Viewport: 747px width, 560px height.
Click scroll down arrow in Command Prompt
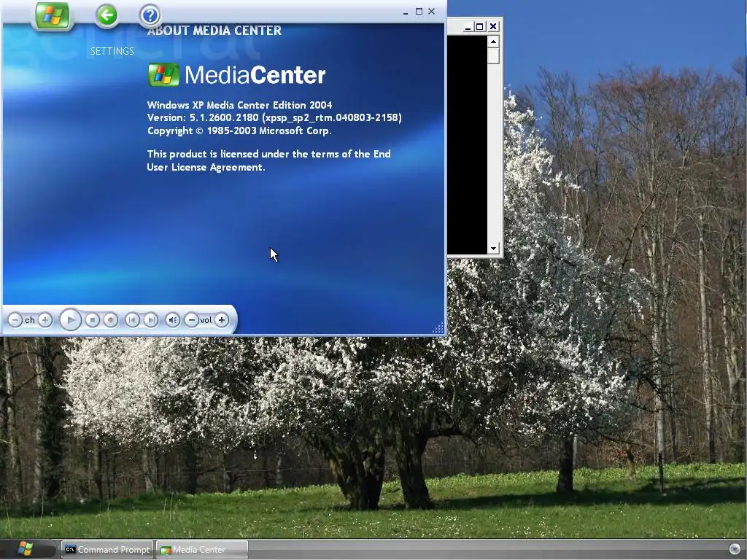(x=493, y=248)
